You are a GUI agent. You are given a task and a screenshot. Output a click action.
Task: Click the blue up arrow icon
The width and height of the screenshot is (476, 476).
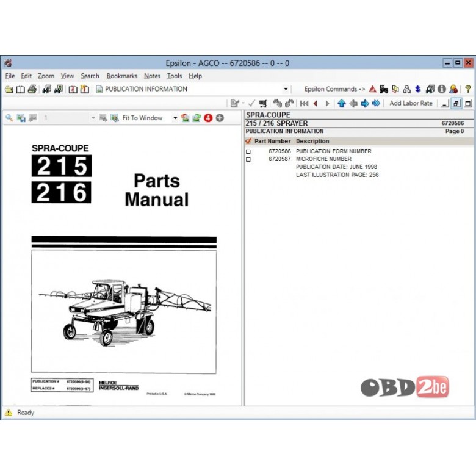(x=342, y=104)
